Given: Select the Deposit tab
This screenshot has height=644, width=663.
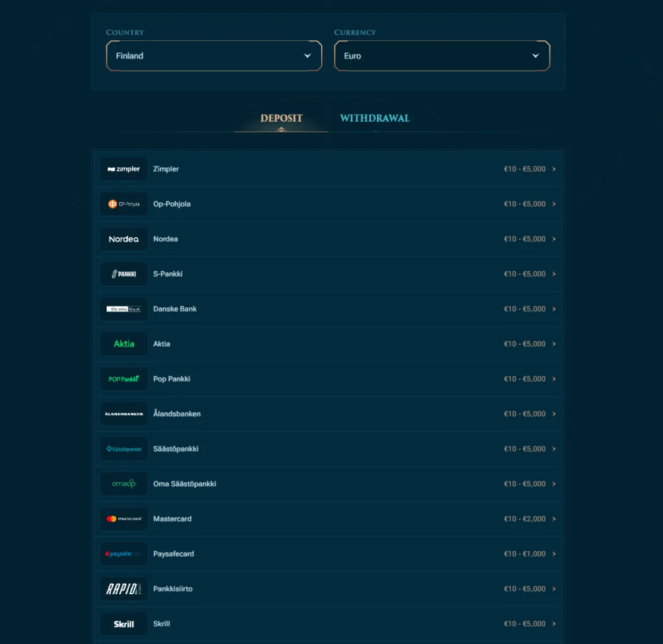Looking at the screenshot, I should (x=281, y=119).
